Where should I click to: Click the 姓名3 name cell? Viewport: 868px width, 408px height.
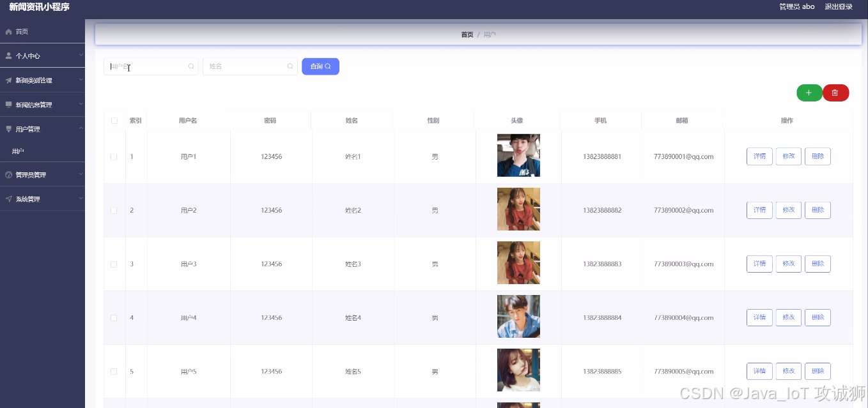tap(353, 264)
